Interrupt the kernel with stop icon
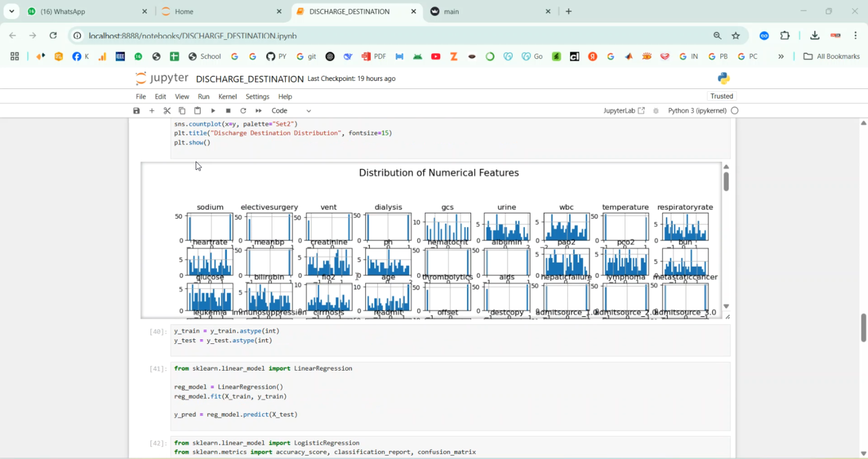Screen dimensions: 868x459 pyautogui.click(x=228, y=110)
